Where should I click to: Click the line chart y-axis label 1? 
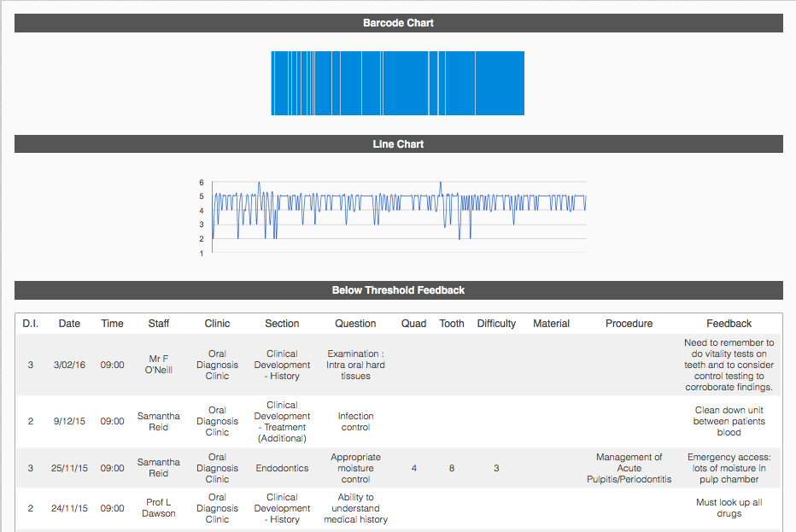(x=202, y=253)
